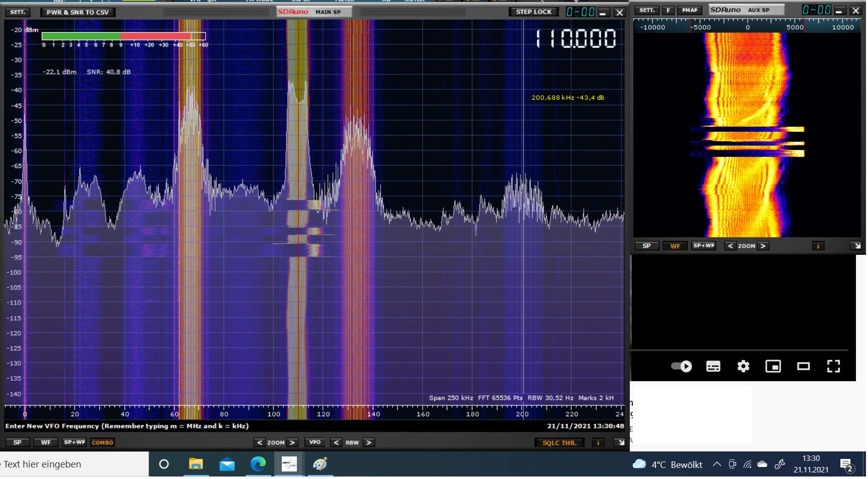This screenshot has width=868, height=479.
Task: Click PWR & SNR TO CSV button
Action: pos(78,13)
